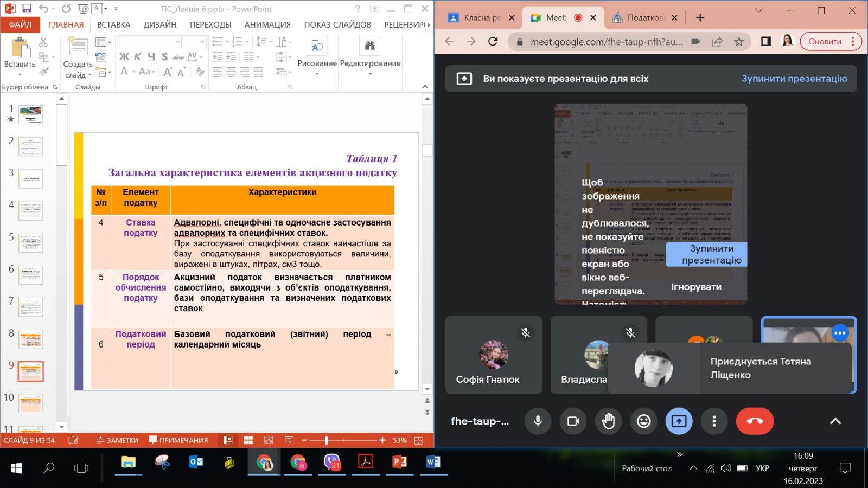Open the ФАЙЛ menu tab

tap(20, 24)
